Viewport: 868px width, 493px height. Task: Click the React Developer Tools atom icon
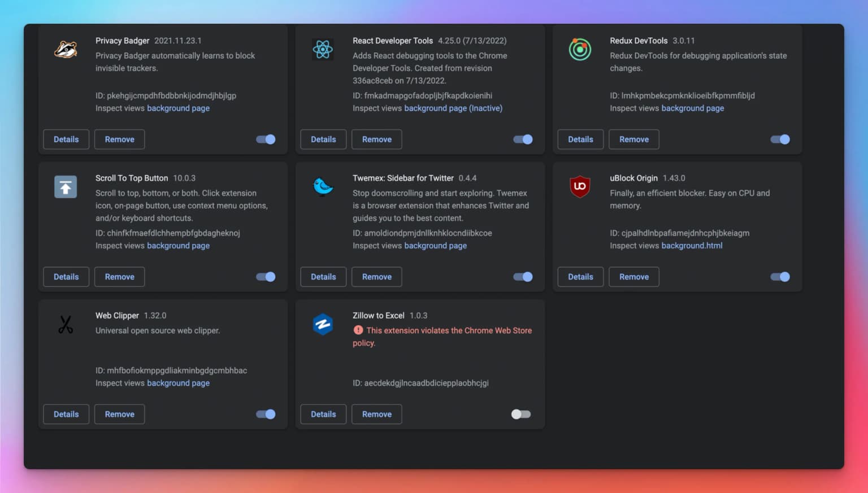pos(323,50)
